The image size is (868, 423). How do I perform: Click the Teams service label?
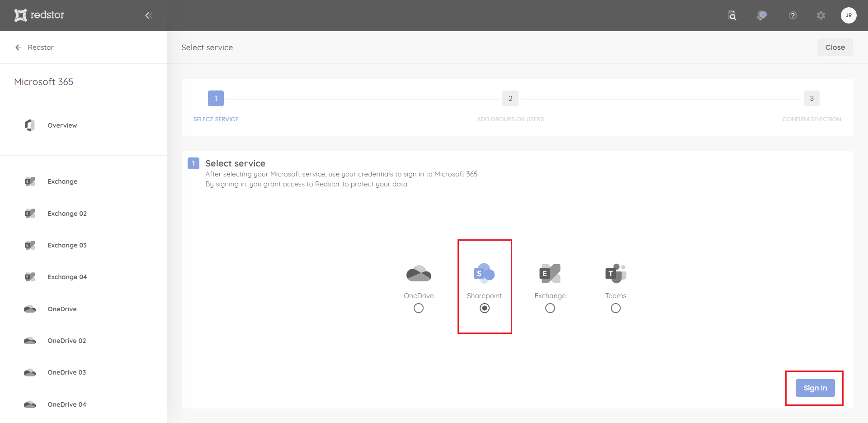tap(616, 296)
